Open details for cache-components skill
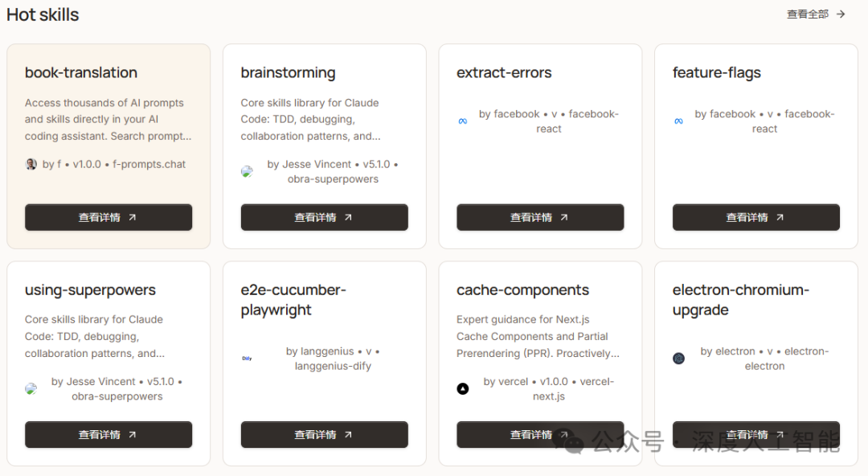Image resolution: width=868 pixels, height=476 pixels. click(540, 434)
